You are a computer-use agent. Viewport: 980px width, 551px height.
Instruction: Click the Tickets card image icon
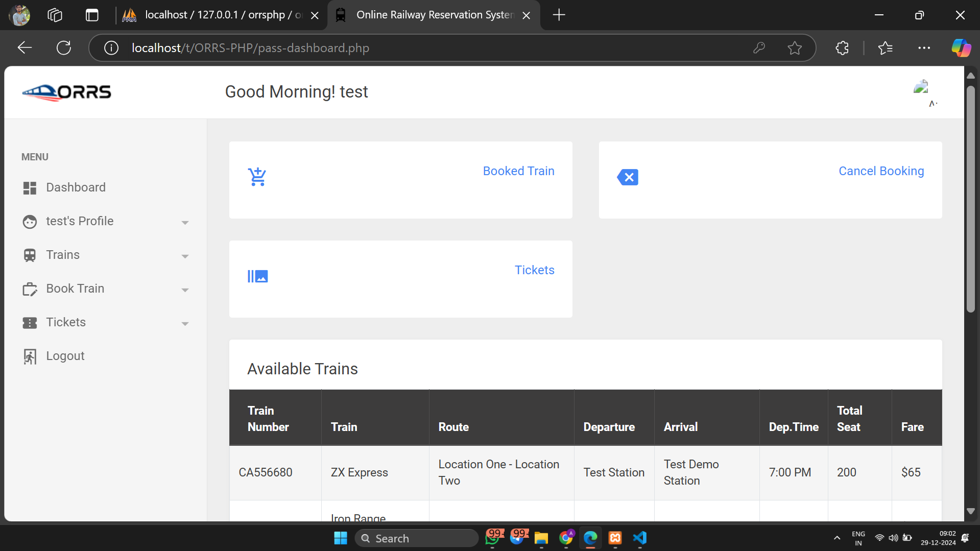pos(257,276)
